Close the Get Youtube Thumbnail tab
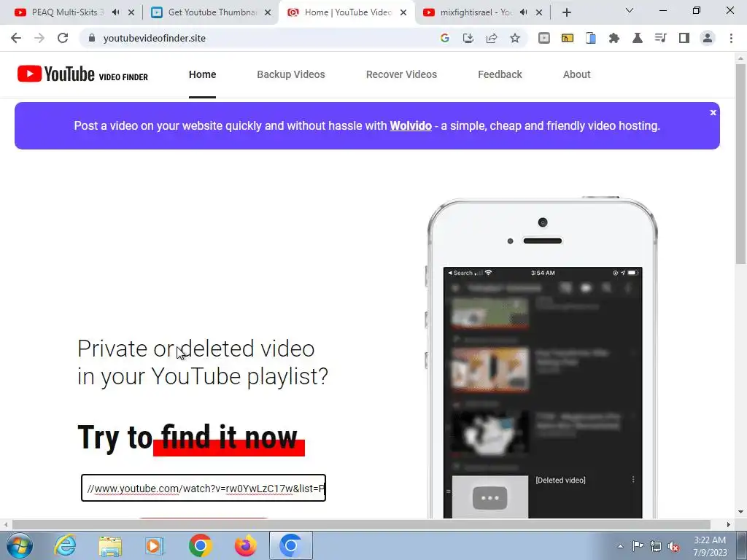 point(267,12)
